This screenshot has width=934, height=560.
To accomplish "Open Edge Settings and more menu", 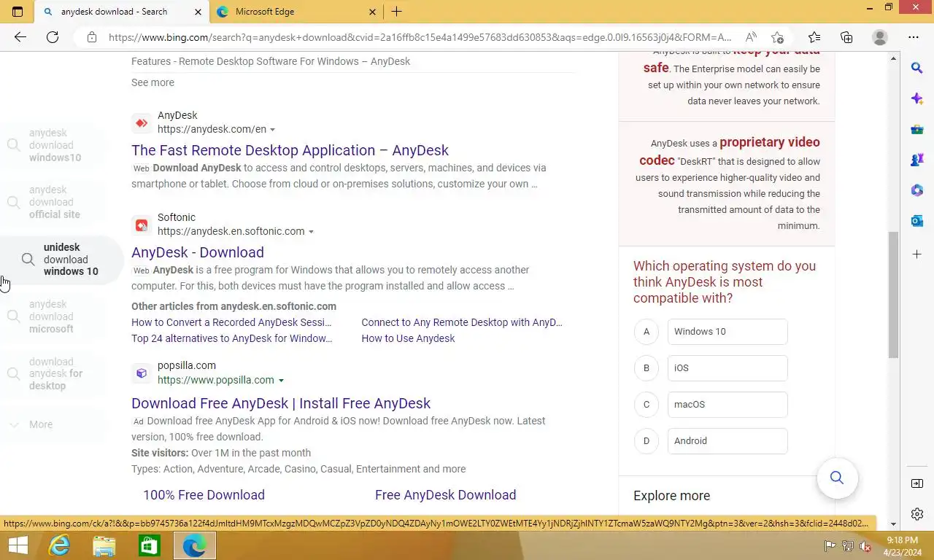I will (x=914, y=37).
